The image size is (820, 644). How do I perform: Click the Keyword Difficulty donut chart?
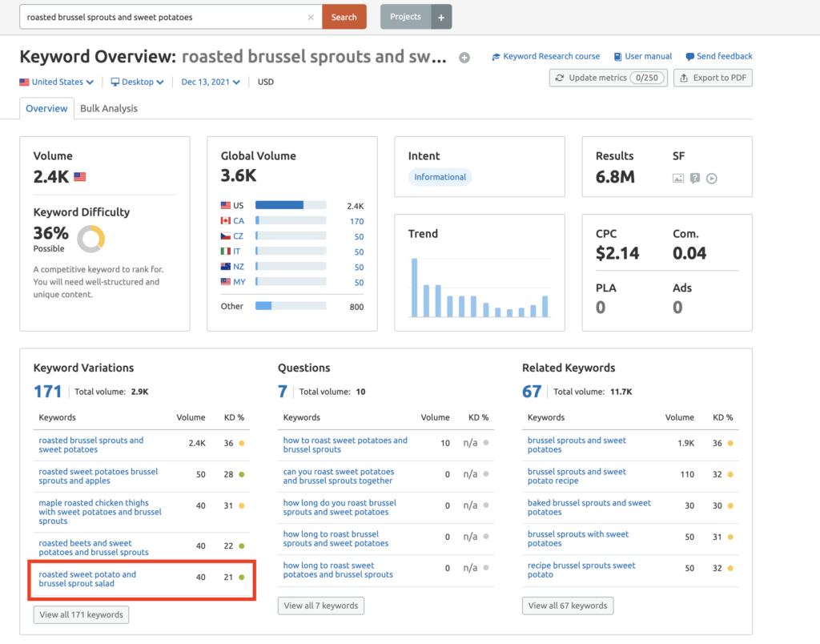(91, 239)
